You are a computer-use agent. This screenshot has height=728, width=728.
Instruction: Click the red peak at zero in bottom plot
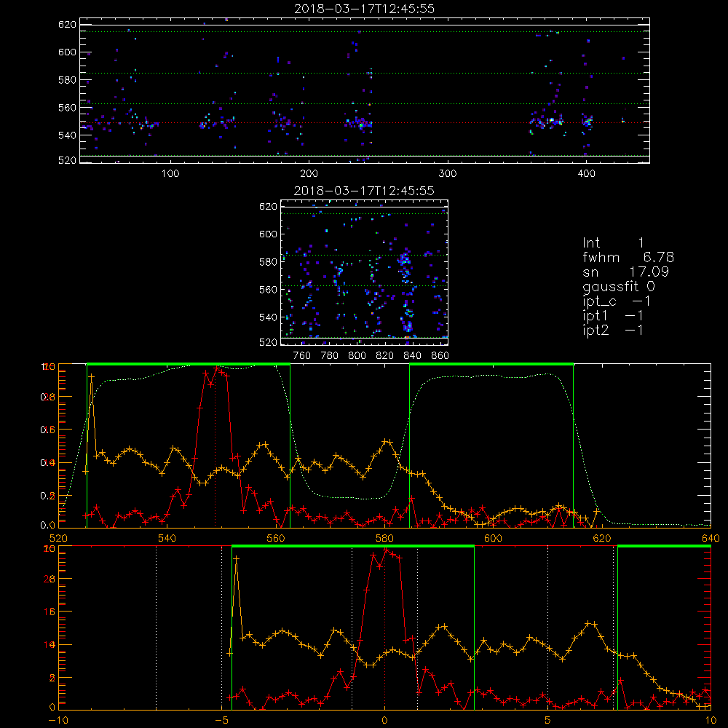pos(386,550)
